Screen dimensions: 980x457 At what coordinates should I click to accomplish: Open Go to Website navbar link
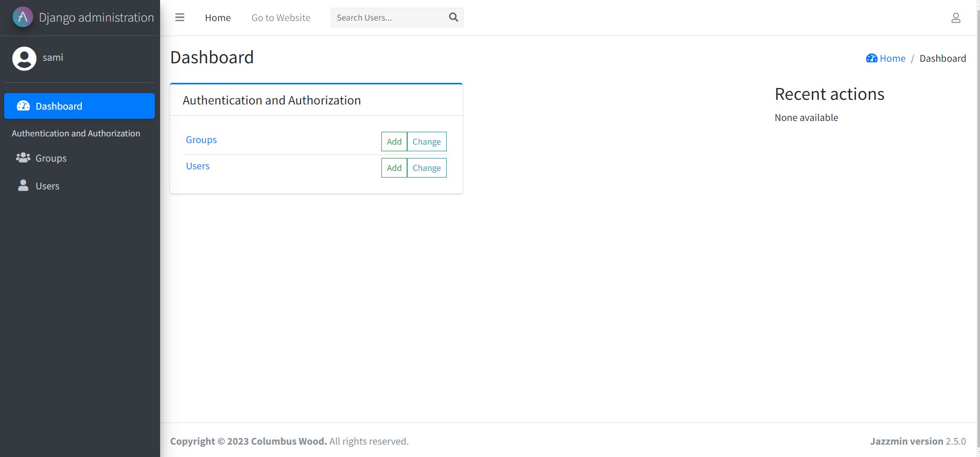coord(281,17)
